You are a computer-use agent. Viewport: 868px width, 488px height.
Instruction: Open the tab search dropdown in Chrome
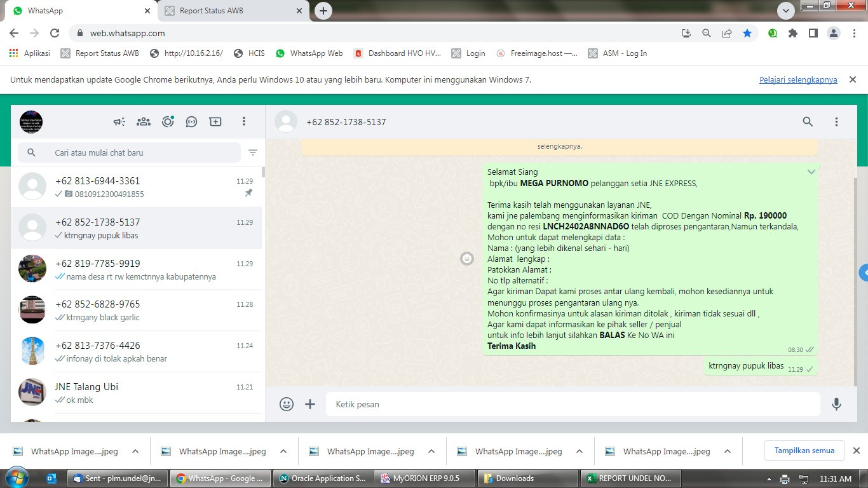(786, 11)
